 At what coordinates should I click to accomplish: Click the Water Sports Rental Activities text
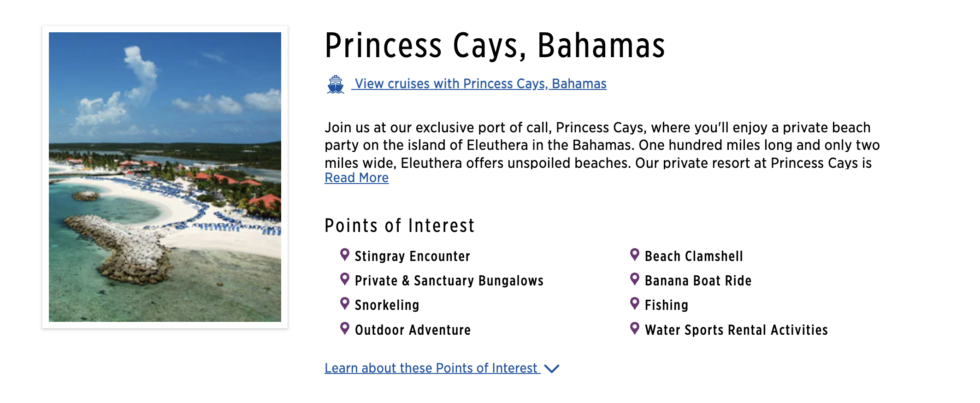[736, 330]
